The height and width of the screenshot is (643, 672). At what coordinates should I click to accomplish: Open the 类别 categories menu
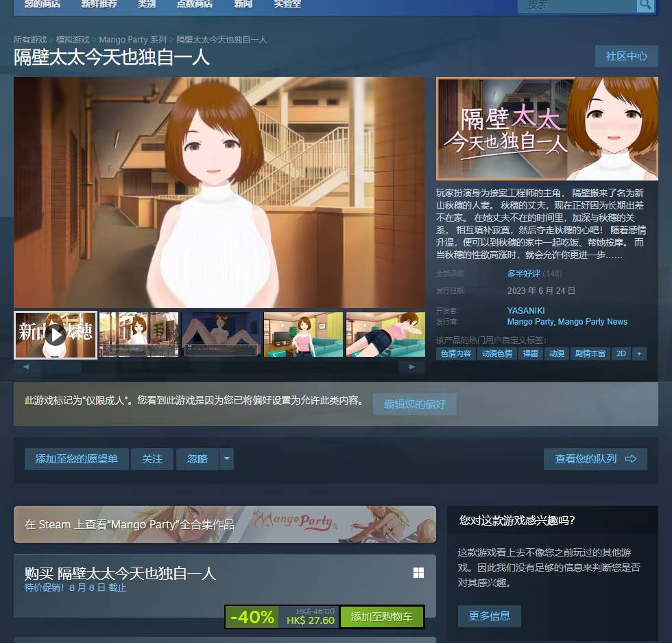147,4
